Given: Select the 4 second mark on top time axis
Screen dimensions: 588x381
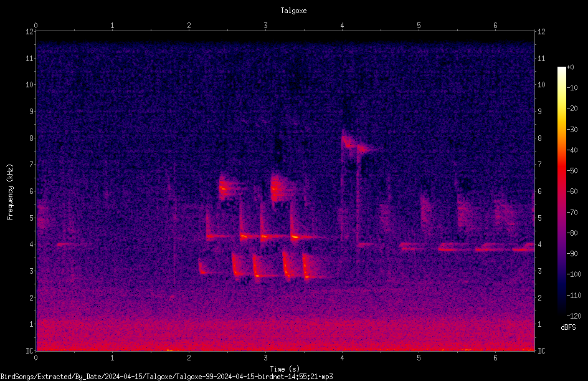Looking at the screenshot, I should click(342, 26).
